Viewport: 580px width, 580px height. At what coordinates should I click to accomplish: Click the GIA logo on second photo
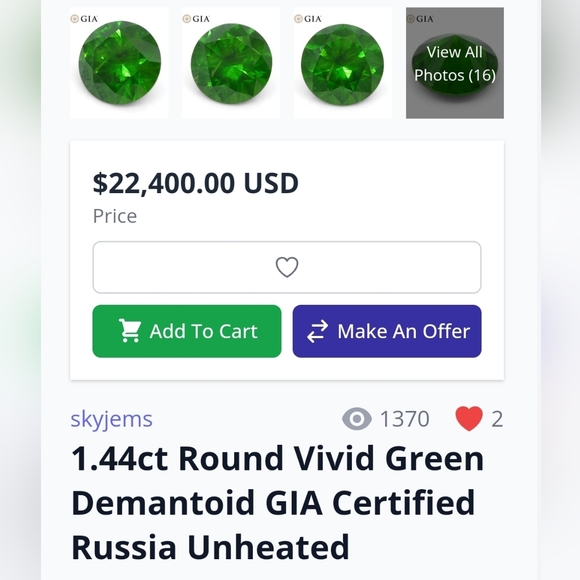196,18
